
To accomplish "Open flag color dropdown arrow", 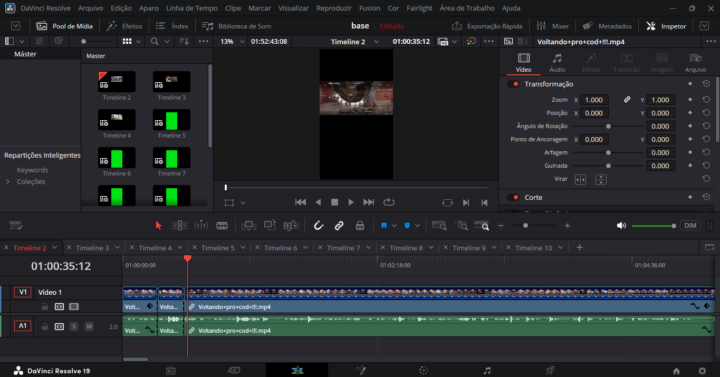I will [x=394, y=225].
